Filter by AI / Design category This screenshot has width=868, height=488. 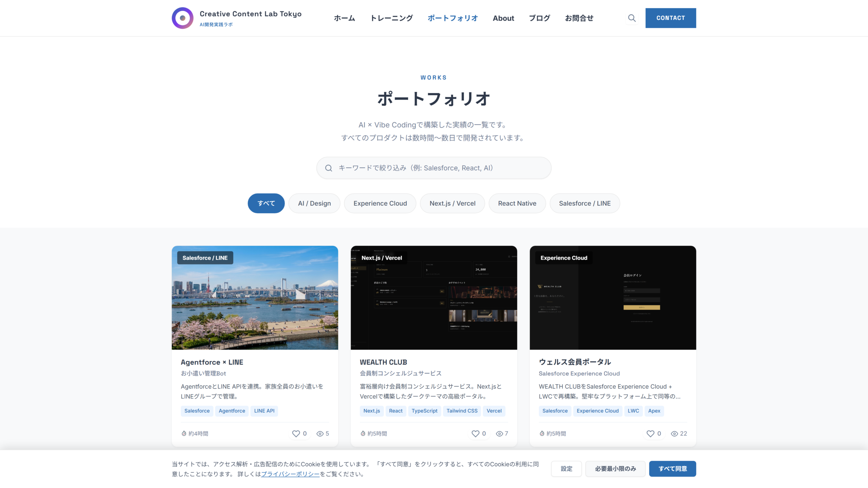pyautogui.click(x=314, y=203)
